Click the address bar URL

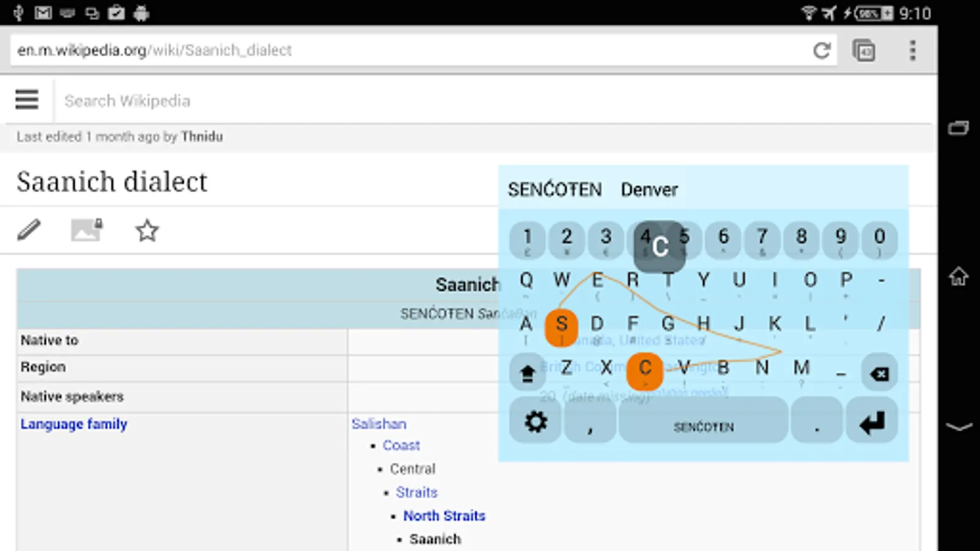click(154, 50)
